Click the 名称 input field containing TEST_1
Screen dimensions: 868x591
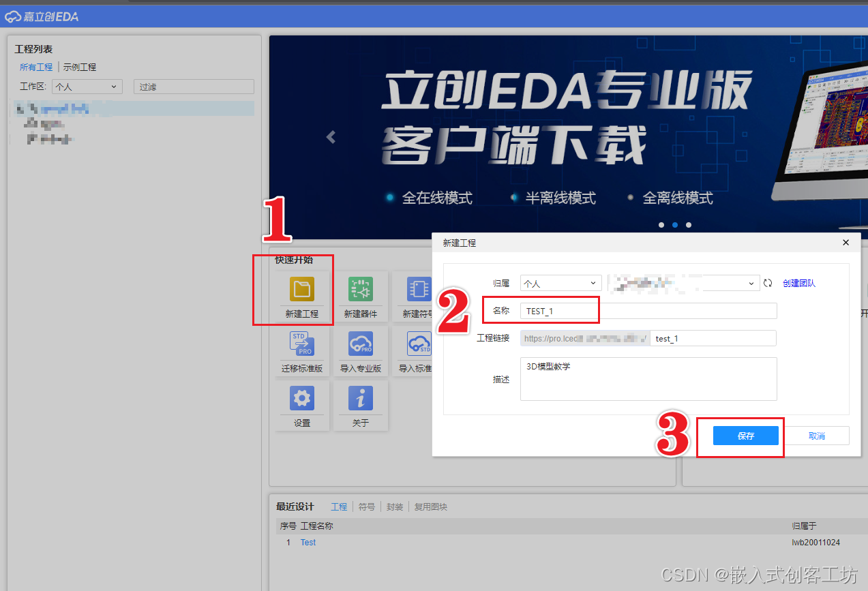tap(648, 311)
